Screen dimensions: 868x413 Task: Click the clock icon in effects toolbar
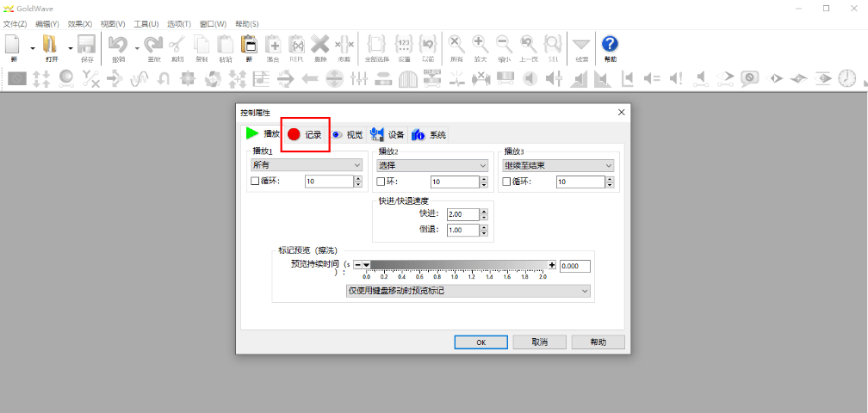846,78
